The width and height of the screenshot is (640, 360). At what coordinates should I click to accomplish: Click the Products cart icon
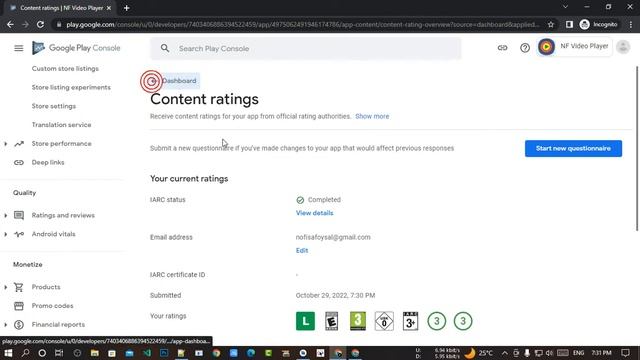tap(19, 287)
